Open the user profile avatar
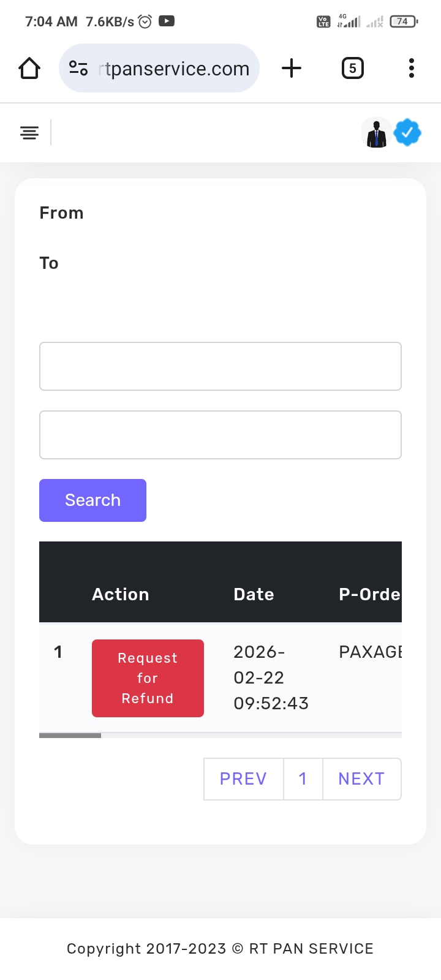This screenshot has width=441, height=980. pos(377,133)
